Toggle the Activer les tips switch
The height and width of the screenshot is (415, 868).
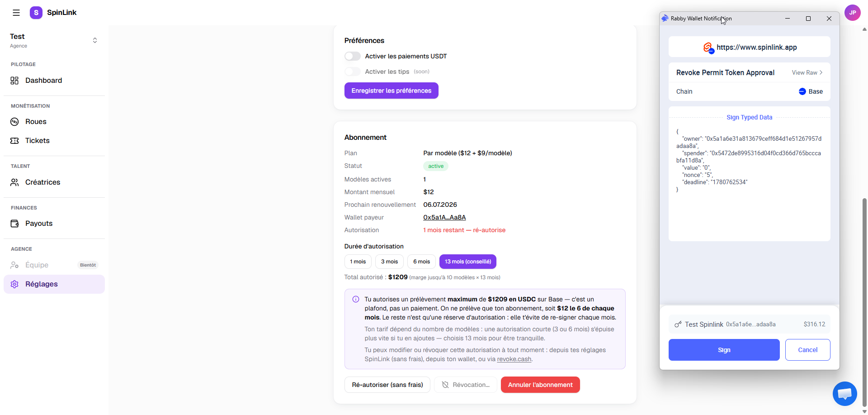pos(353,72)
